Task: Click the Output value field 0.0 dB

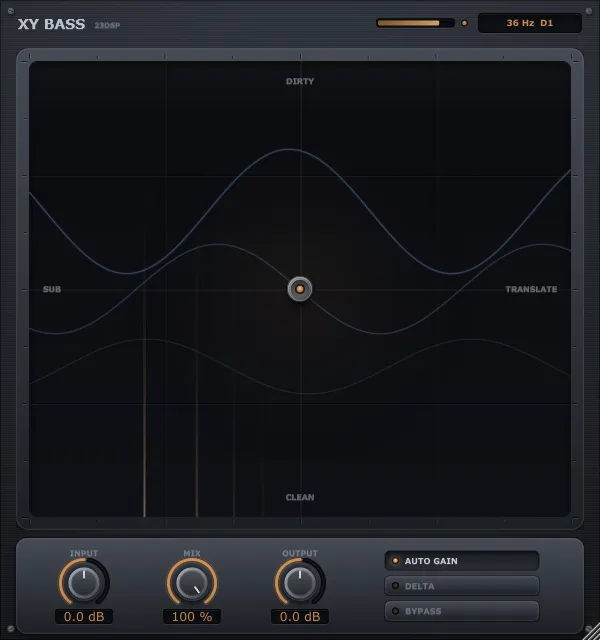Action: point(300,616)
